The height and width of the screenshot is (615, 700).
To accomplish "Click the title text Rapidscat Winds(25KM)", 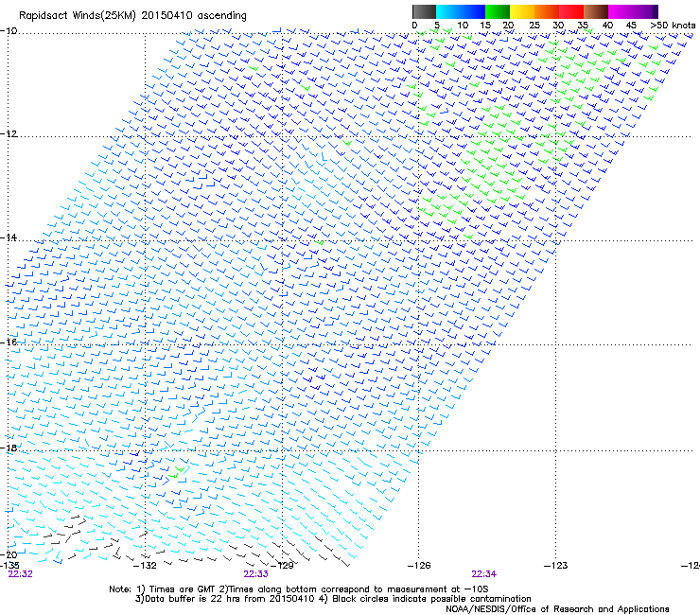I will point(77,16).
